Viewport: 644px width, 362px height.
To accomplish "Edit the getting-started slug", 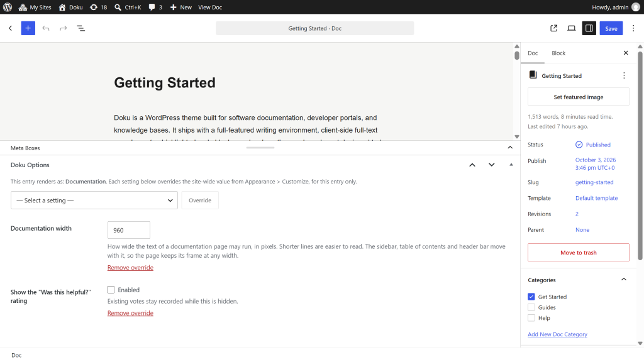I will 594,182.
